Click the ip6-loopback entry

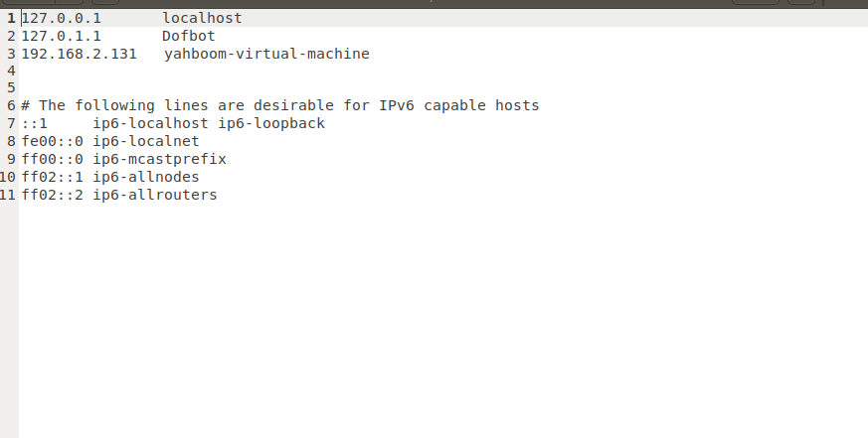271,123
